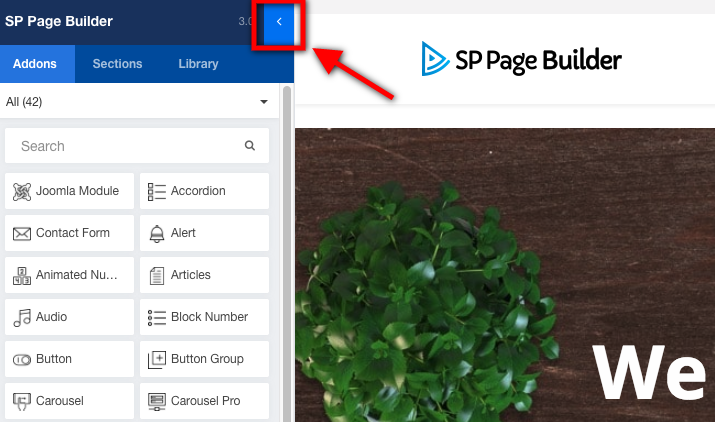Focus the addon Search field
The width and height of the screenshot is (715, 422).
[x=137, y=146]
